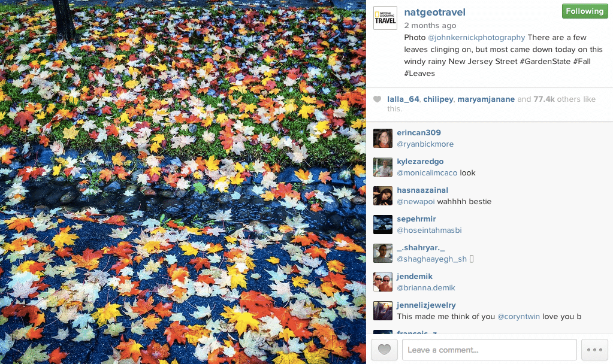613x364 pixels.
Task: Open maryamjanane's profile link
Action: pyautogui.click(x=486, y=99)
